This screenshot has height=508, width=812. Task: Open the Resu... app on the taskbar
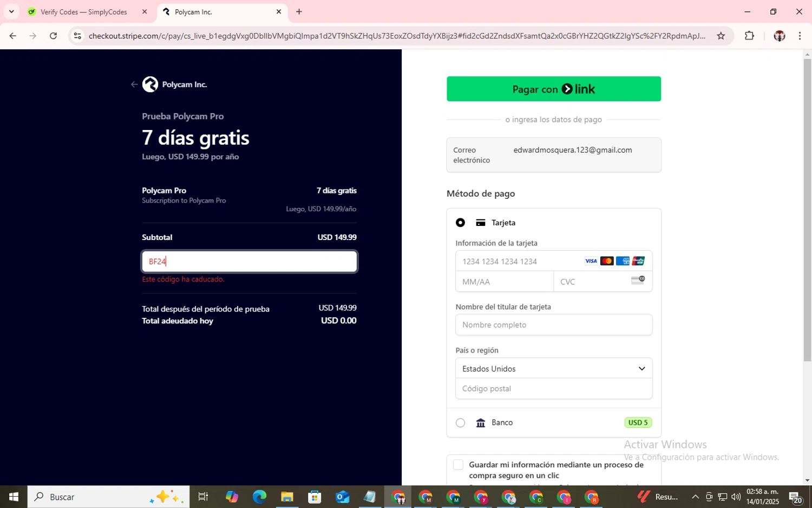tap(657, 497)
